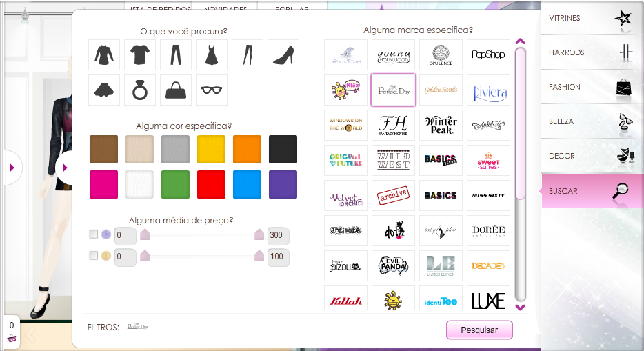The image size is (644, 351).
Task: Pick the Archive brand stamp logo
Action: click(394, 195)
